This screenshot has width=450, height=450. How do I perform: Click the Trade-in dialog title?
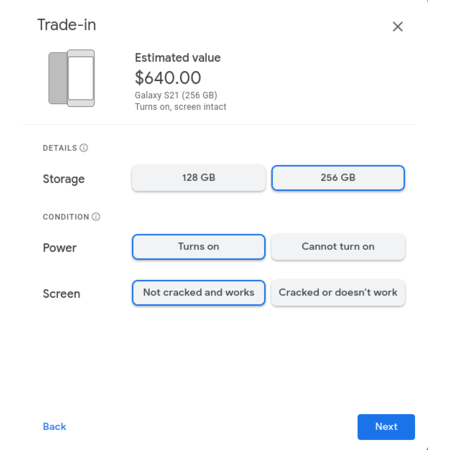tap(67, 25)
